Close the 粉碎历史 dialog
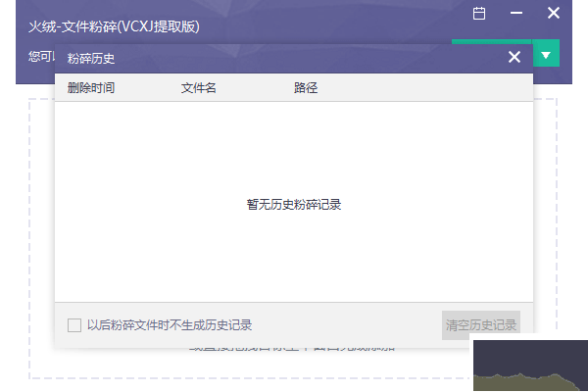 [x=514, y=58]
